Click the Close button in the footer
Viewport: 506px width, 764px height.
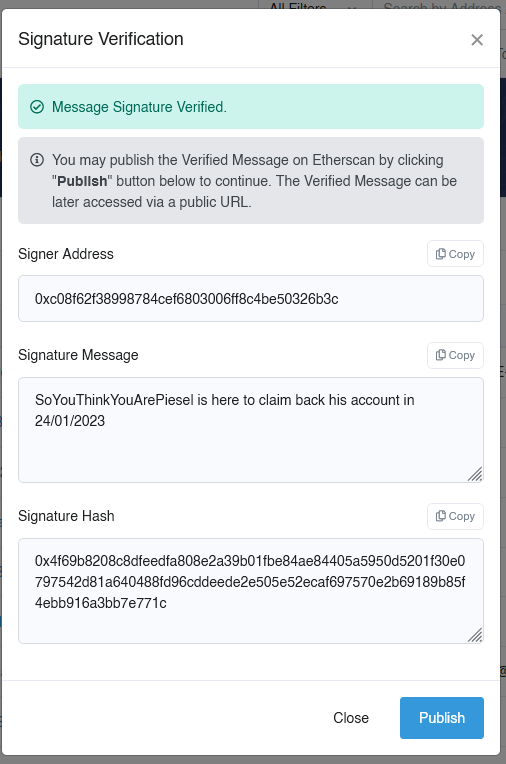click(351, 718)
